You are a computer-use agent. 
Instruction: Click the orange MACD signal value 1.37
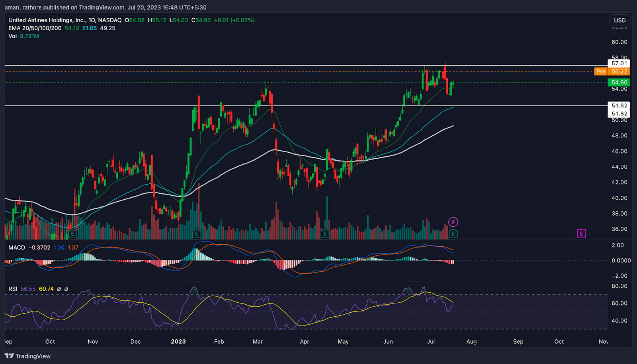click(x=73, y=247)
